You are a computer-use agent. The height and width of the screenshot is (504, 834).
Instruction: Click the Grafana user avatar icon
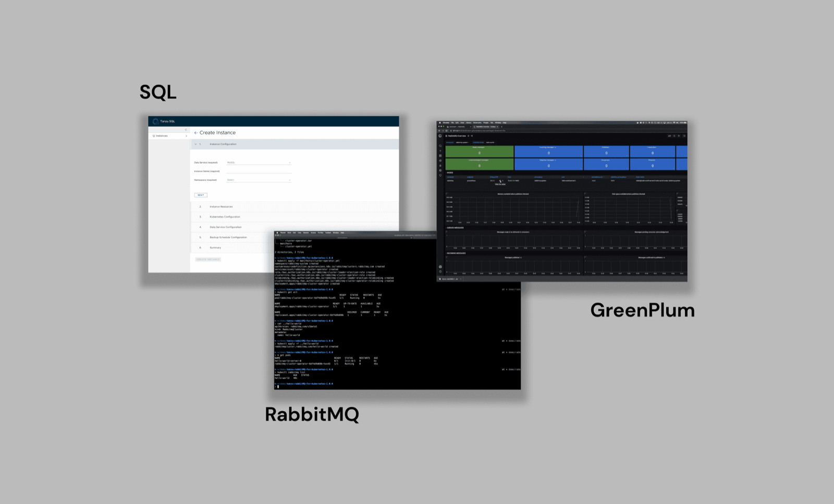pyautogui.click(x=440, y=267)
